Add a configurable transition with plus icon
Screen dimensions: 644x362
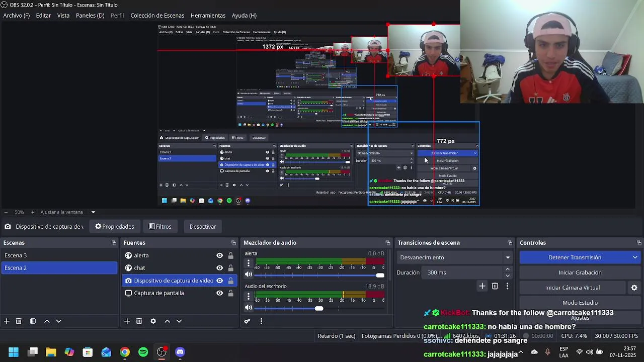tap(482, 286)
